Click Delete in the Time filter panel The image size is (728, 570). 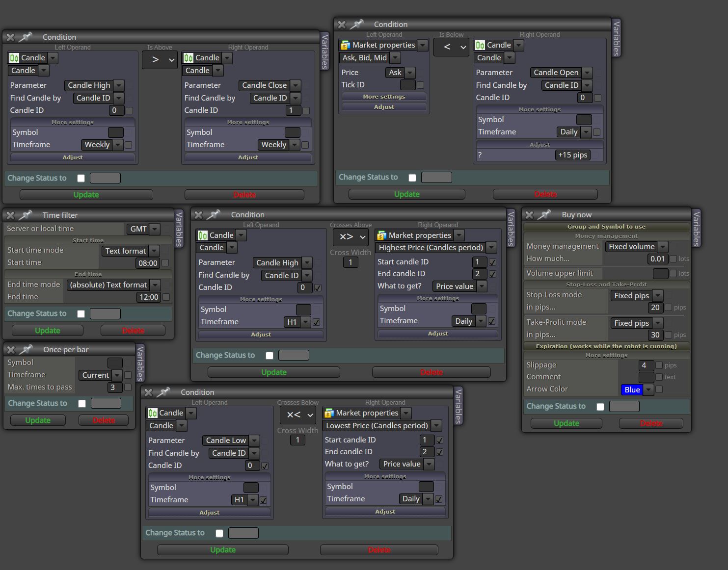[x=133, y=331]
